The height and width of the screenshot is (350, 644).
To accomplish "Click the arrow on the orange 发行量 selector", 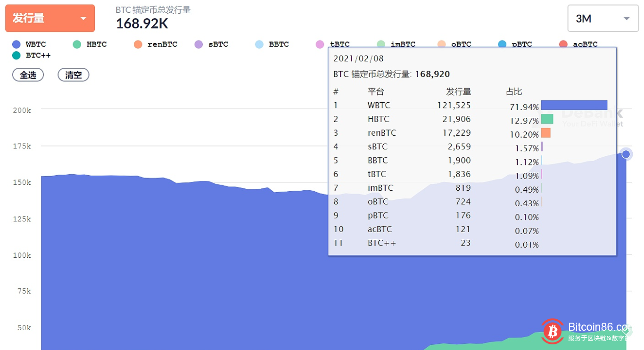I will (83, 18).
